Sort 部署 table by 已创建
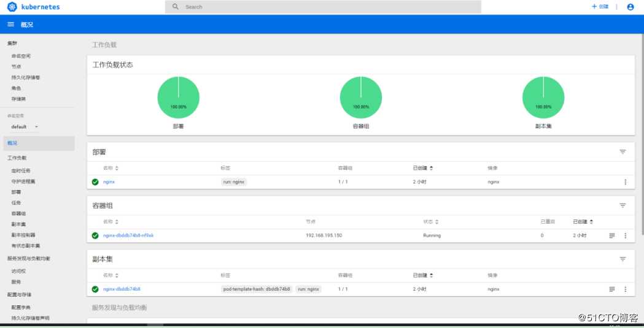 click(422, 168)
